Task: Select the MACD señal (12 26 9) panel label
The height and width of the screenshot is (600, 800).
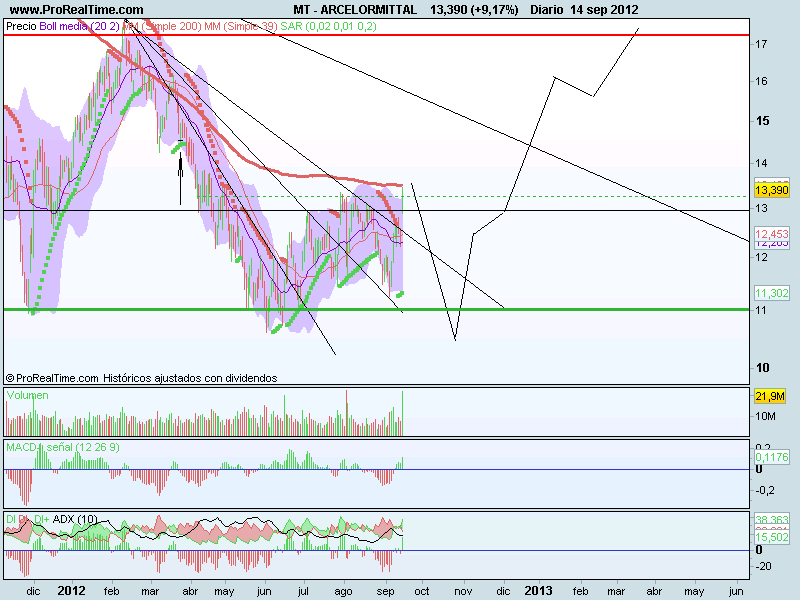Action: pyautogui.click(x=63, y=447)
